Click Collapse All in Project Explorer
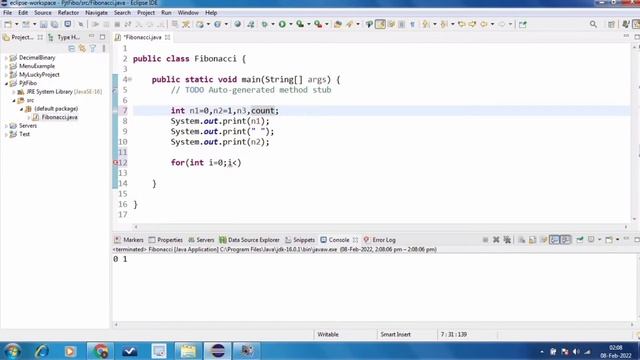Viewport: 640px width, 360px height. (x=71, y=49)
